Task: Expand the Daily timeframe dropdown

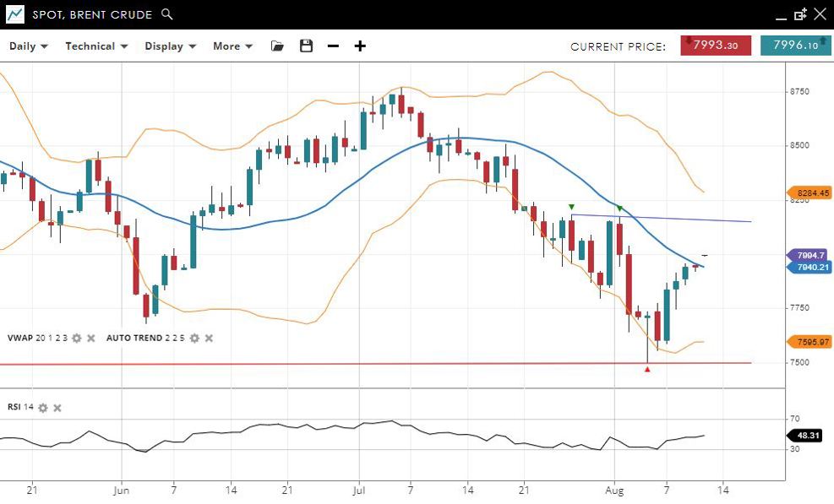Action: [28, 46]
